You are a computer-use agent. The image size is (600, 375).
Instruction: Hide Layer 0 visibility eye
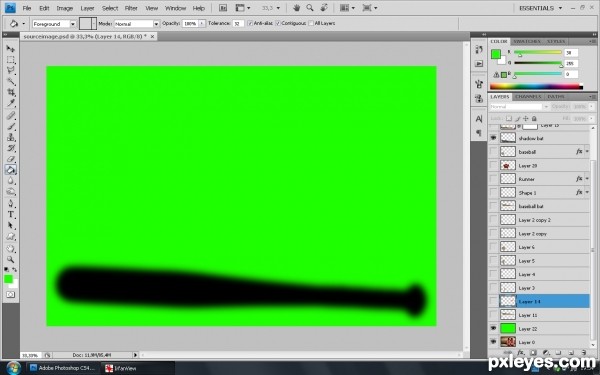493,342
